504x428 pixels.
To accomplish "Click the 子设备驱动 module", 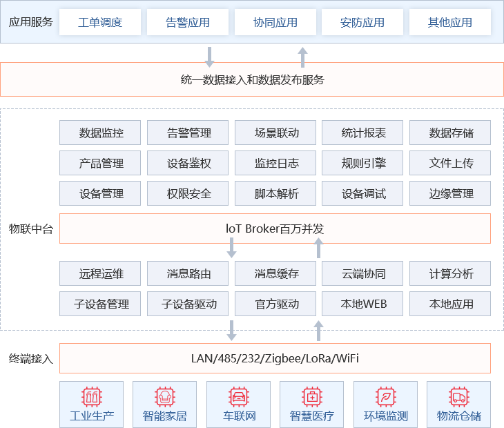I will [188, 304].
